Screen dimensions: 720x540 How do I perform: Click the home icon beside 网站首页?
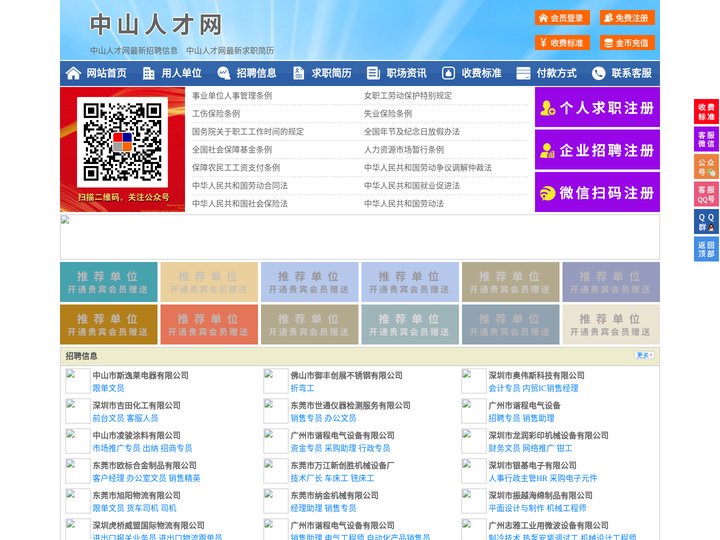coord(73,73)
